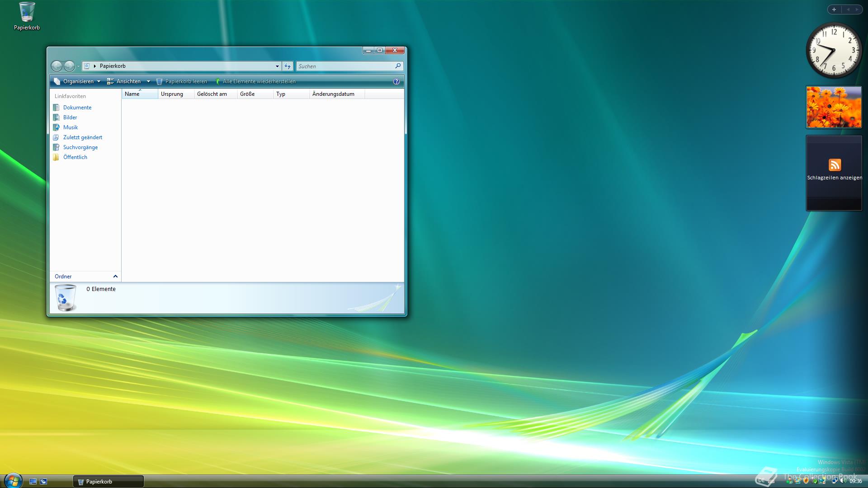This screenshot has width=868, height=488.
Task: Click the Show Desktop quick launch icon
Action: (33, 481)
